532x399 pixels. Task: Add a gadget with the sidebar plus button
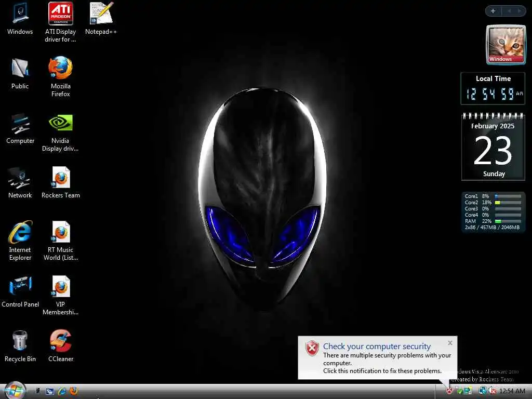[x=493, y=11]
